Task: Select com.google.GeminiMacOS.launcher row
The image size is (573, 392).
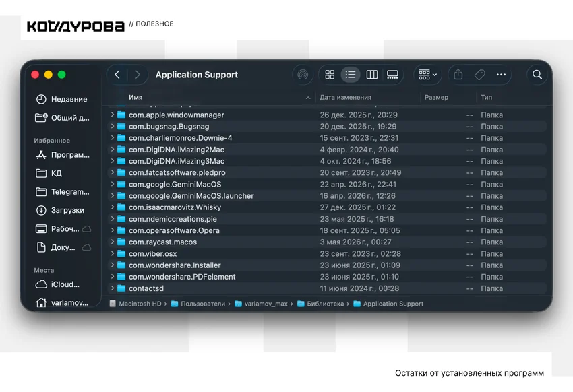Action: [x=327, y=195]
